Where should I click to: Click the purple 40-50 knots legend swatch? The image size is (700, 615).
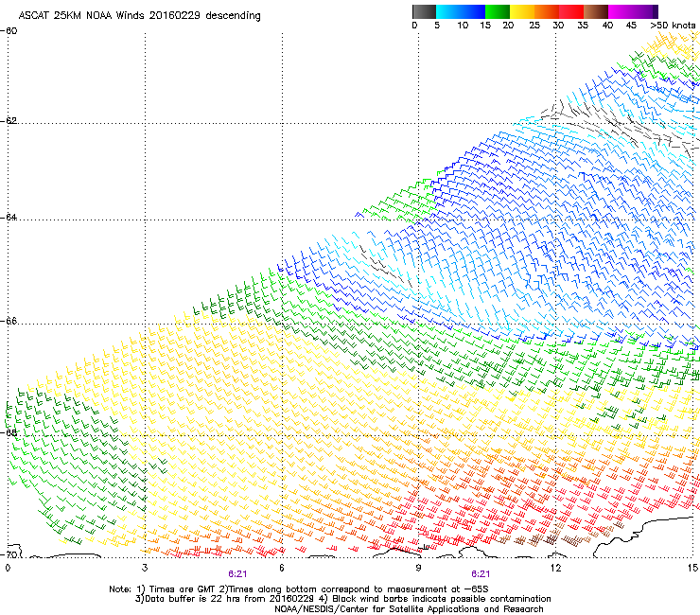[x=633, y=11]
